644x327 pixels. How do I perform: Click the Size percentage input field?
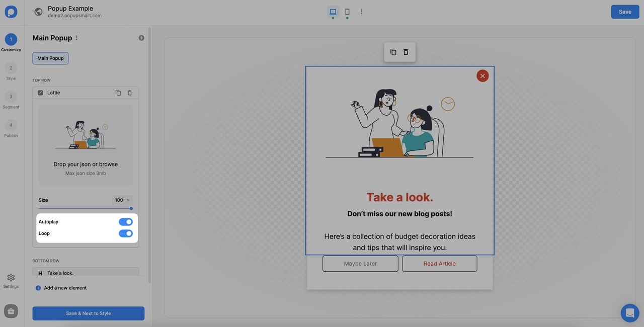[122, 200]
